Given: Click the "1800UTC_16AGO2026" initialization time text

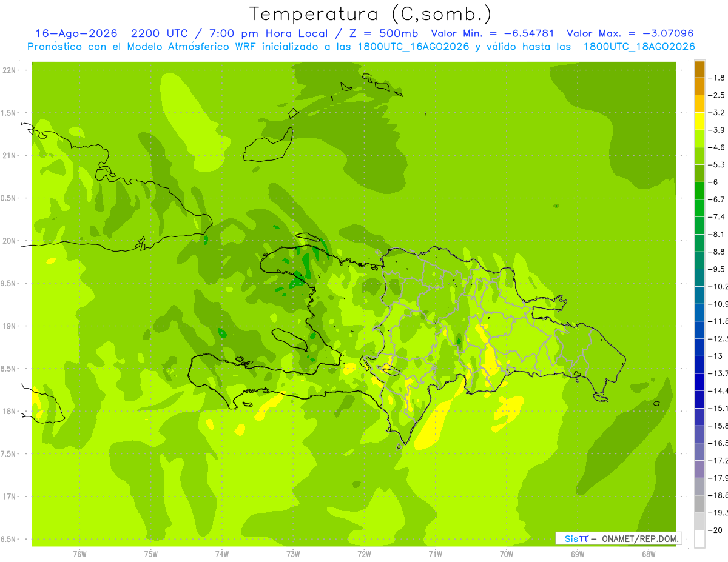Looking at the screenshot, I should [x=411, y=47].
